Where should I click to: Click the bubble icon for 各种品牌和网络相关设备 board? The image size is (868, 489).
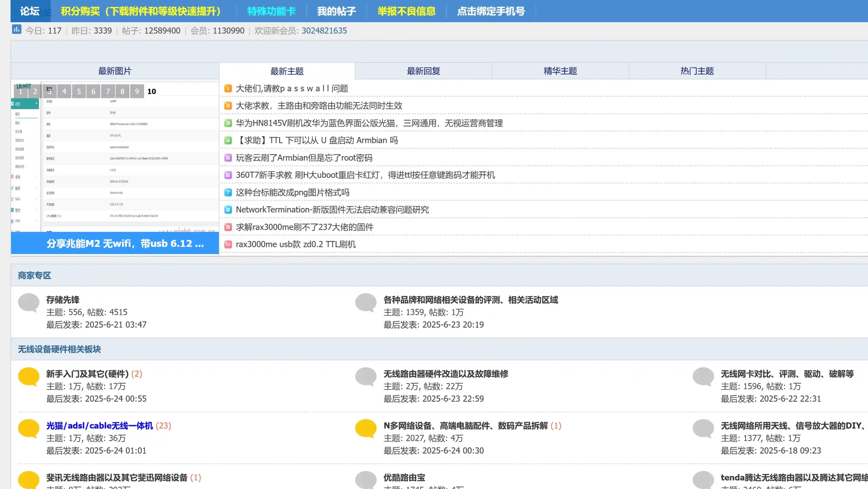coord(366,302)
